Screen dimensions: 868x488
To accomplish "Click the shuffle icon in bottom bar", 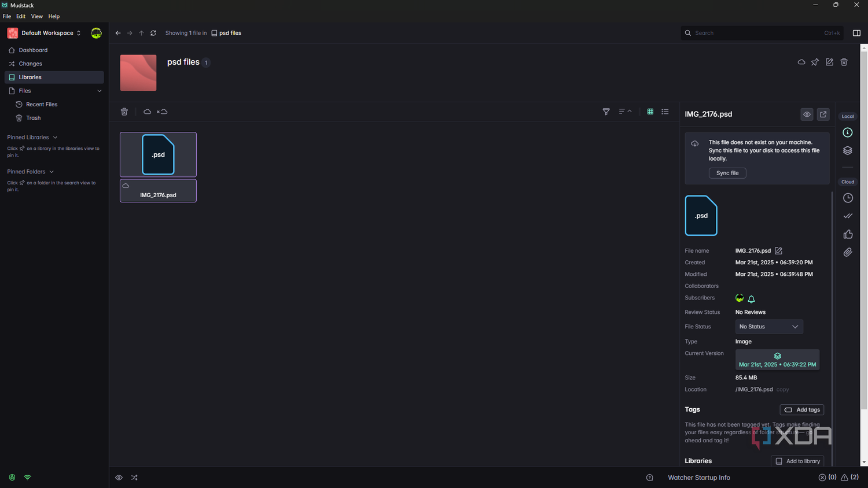I will coord(134,478).
